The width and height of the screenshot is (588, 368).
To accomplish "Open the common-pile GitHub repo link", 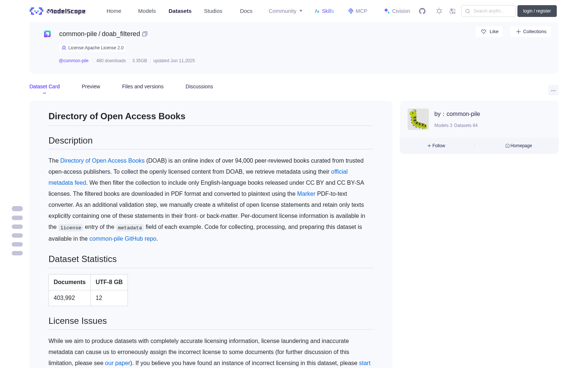I will (x=123, y=238).
